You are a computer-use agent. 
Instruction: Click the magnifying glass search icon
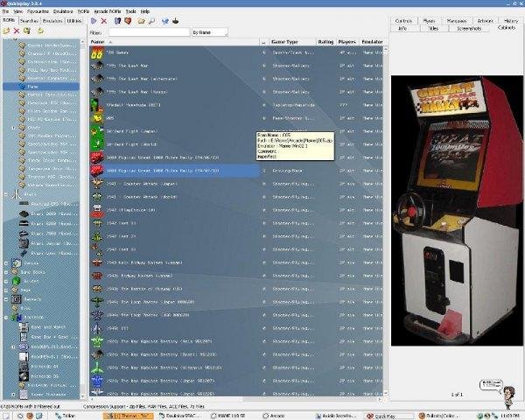tap(151, 21)
